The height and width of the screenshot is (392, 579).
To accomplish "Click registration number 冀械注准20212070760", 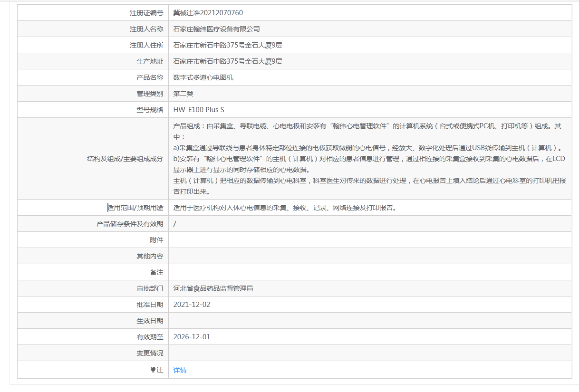I will pyautogui.click(x=208, y=13).
